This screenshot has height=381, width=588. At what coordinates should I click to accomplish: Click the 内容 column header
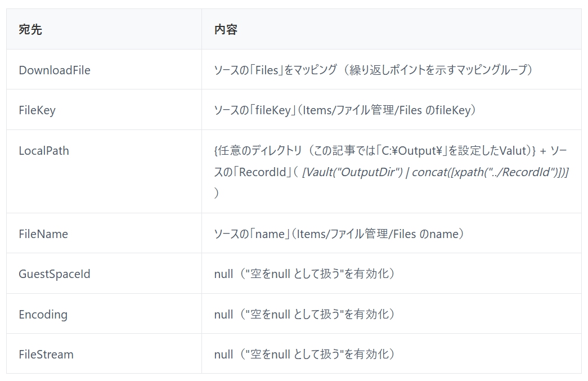point(226,30)
